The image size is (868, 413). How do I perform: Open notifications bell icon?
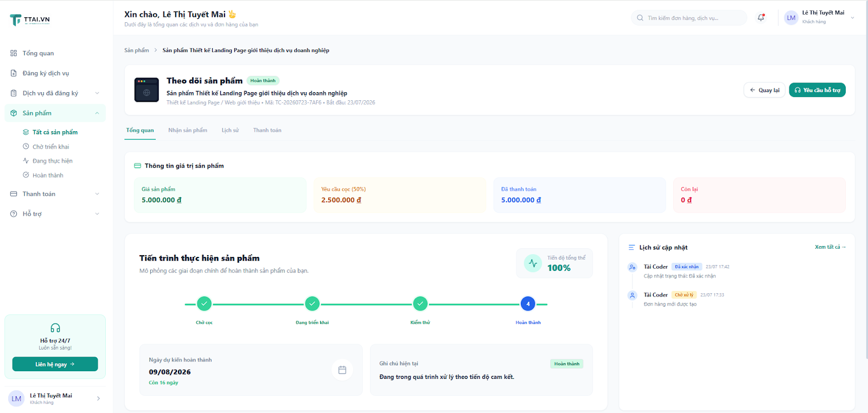pos(761,17)
